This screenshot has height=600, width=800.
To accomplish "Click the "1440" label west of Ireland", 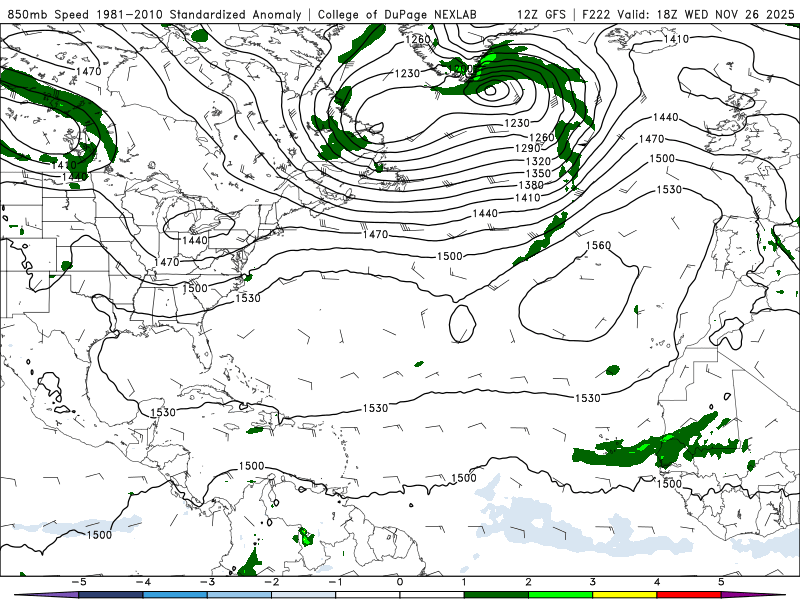I will pyautogui.click(x=665, y=117).
